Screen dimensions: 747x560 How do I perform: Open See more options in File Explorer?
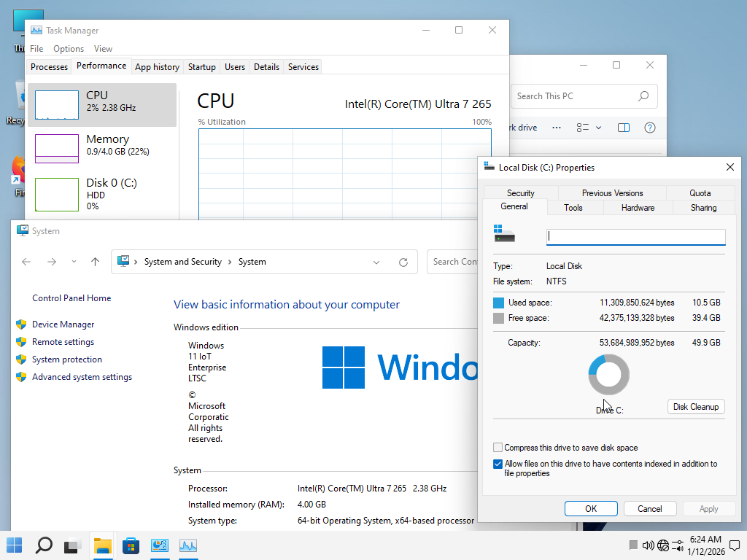point(557,128)
